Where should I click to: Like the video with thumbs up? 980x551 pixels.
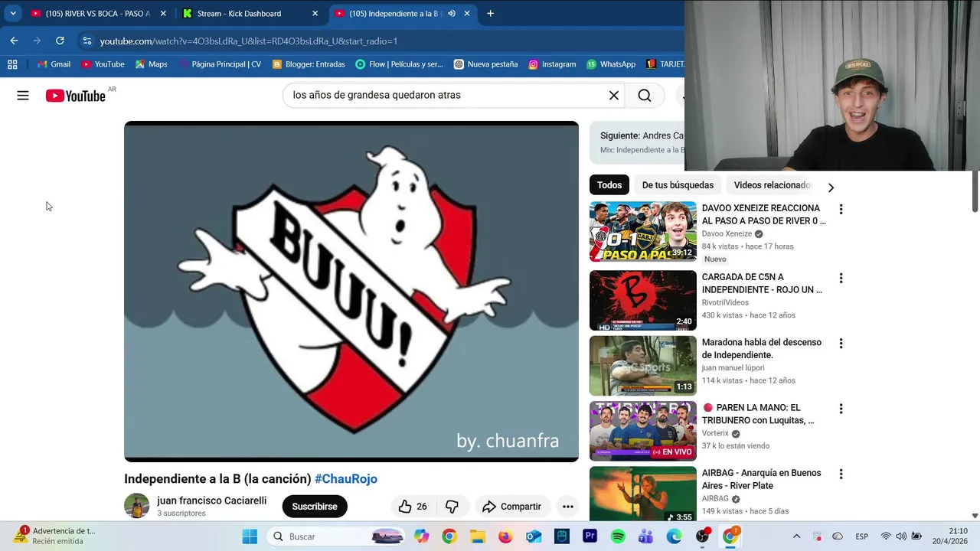coord(413,507)
